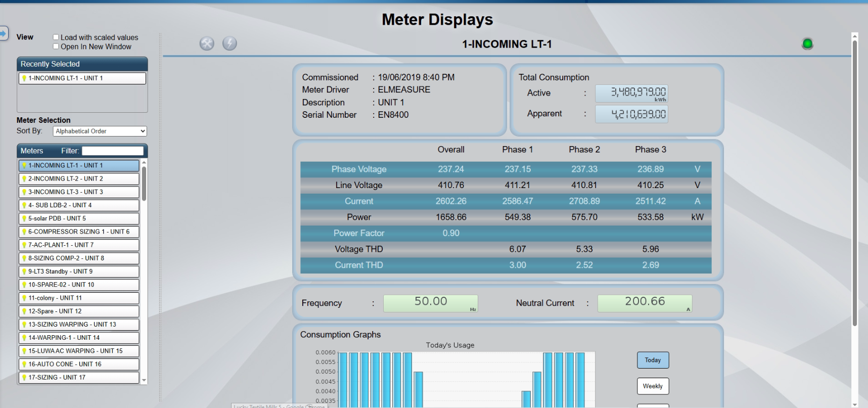Switch to Weekly consumption graph
Screen dimensions: 868x408
653,386
